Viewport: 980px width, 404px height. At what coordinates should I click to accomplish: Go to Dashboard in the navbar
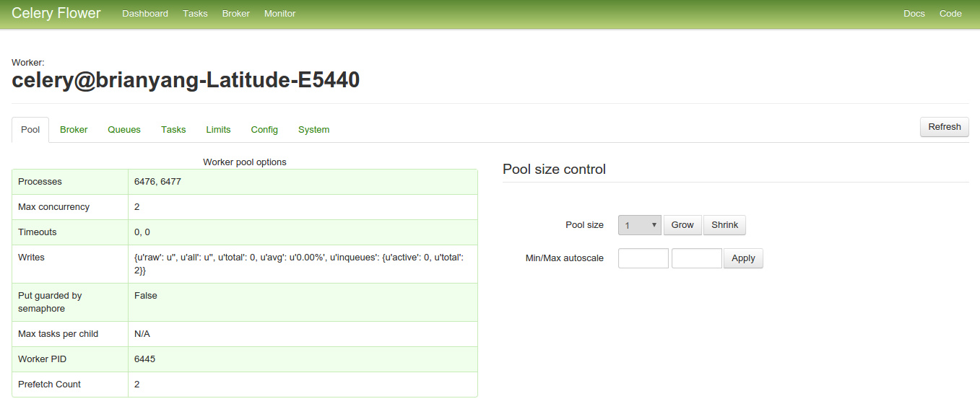145,14
